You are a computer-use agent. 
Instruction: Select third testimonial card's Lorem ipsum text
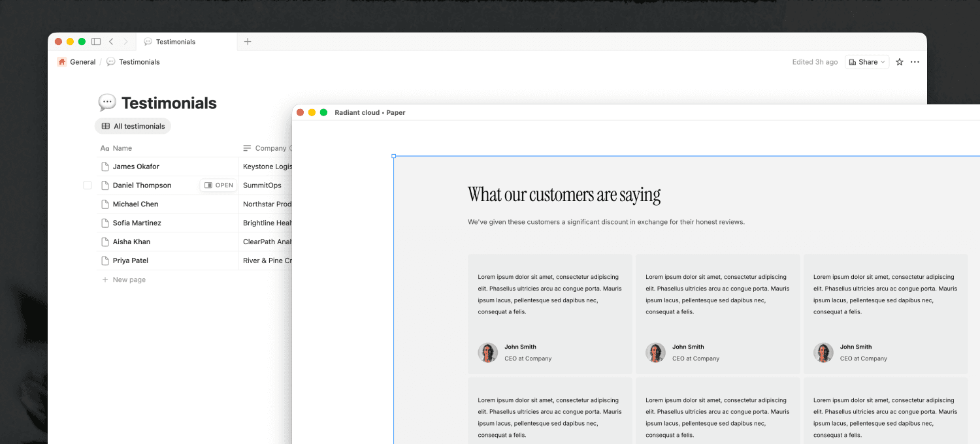click(x=885, y=294)
